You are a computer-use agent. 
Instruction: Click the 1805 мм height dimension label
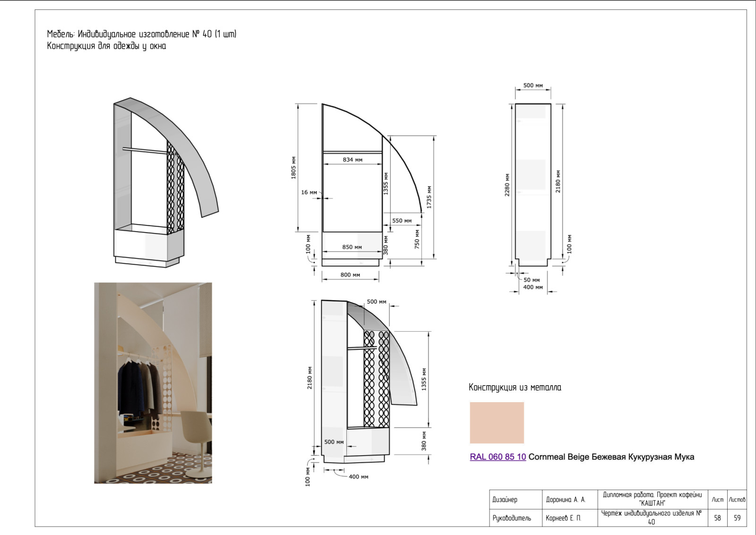point(293,167)
